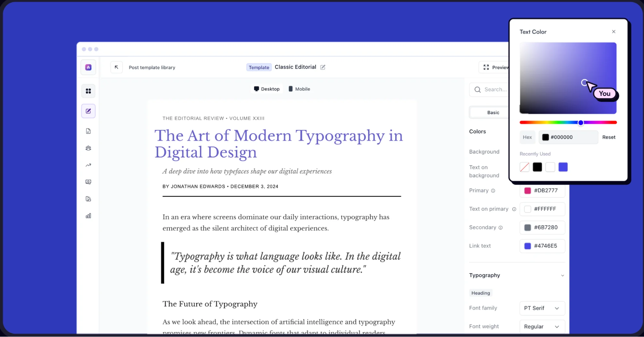644x337 pixels.
Task: Open Secondary color #6B7280 field
Action: 543,227
